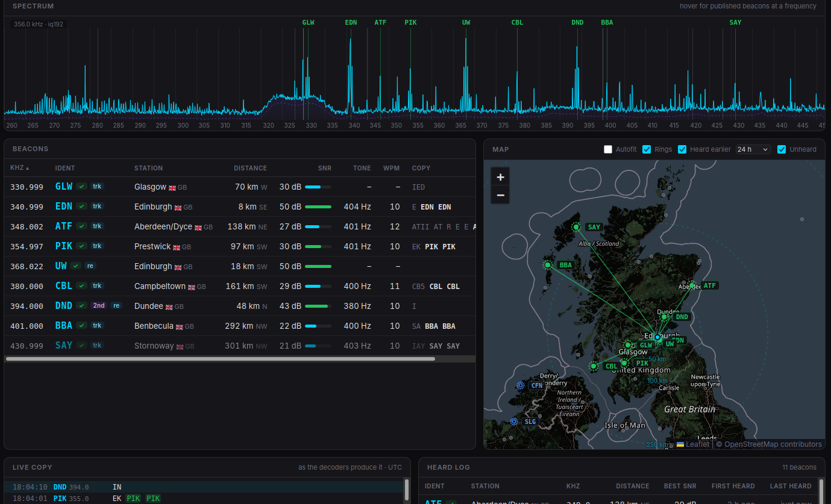Select the unheard SLG beacon marker

tap(514, 422)
